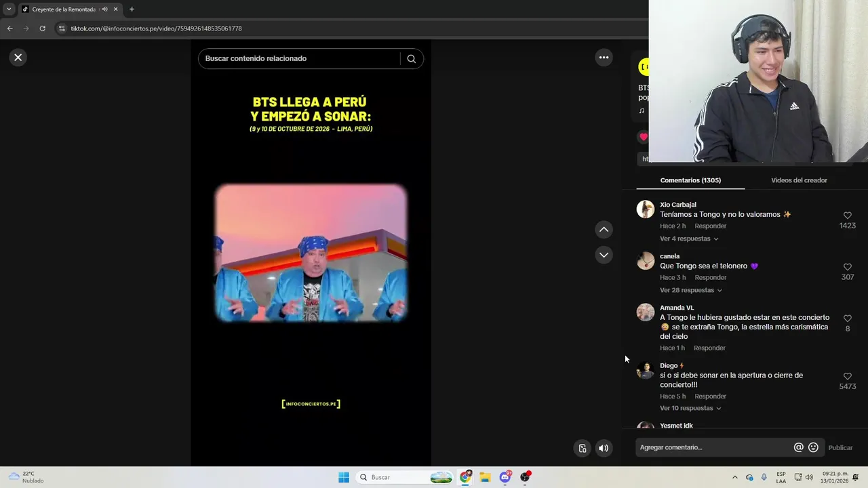Like Amanda VL's comment

[847, 319]
